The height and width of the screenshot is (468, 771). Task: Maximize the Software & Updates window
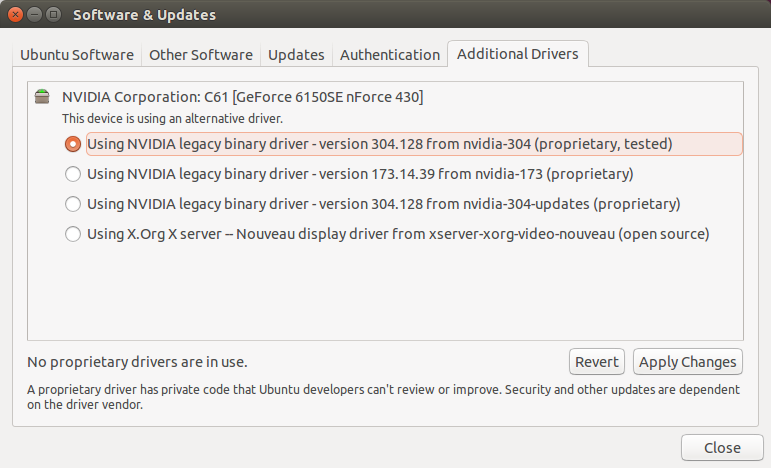[x=53, y=14]
